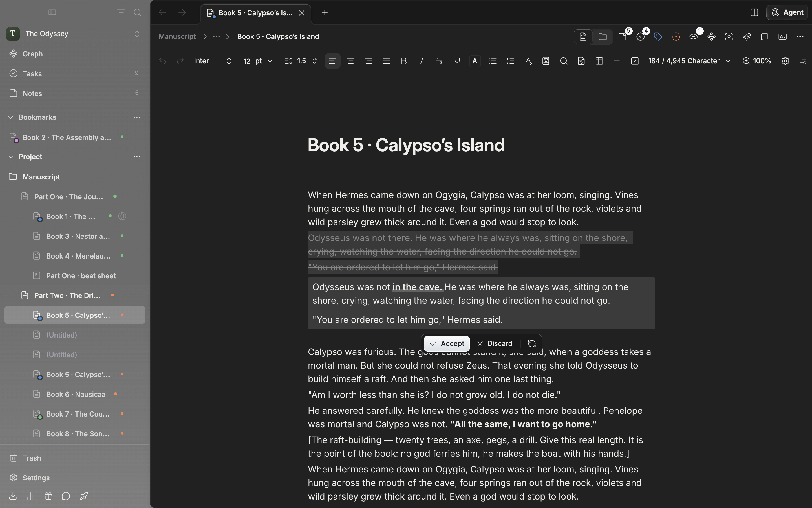
Task: Toggle underline formatting
Action: click(457, 61)
